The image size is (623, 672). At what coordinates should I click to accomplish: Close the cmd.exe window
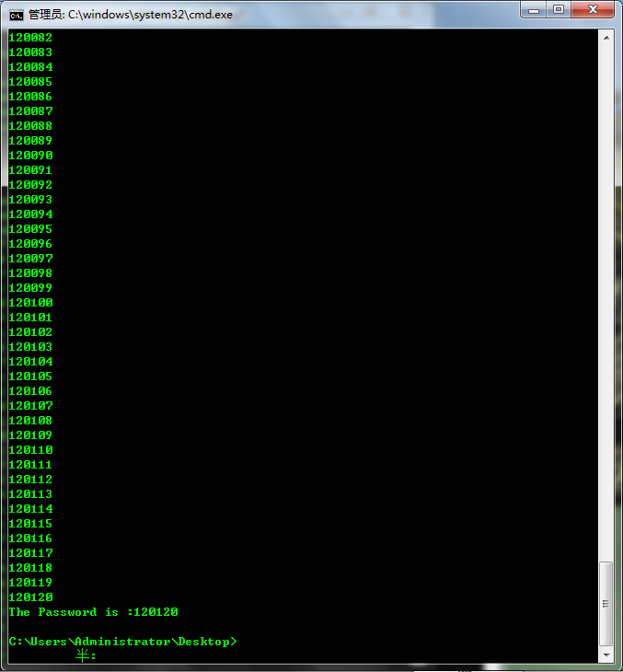593,10
